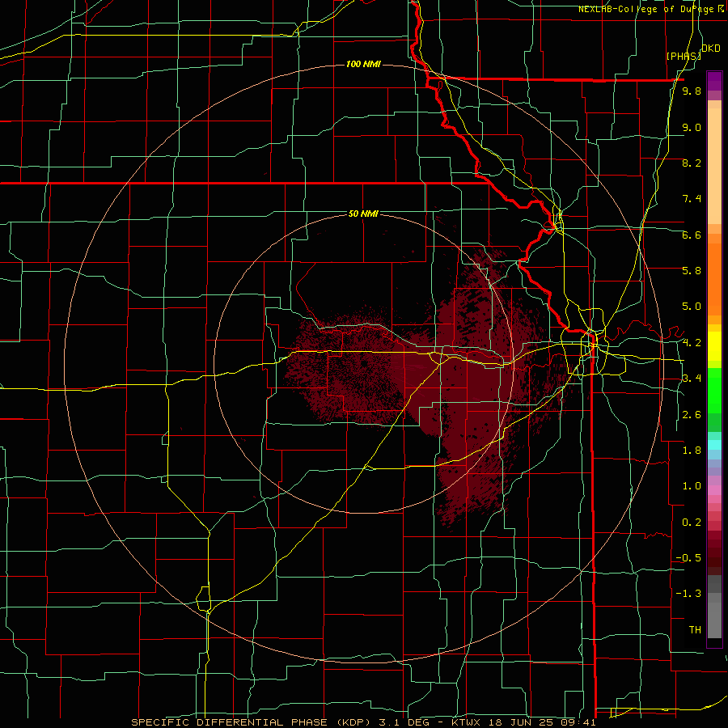Select the 9.0 value on the scale
The height and width of the screenshot is (728, 728).
click(692, 127)
